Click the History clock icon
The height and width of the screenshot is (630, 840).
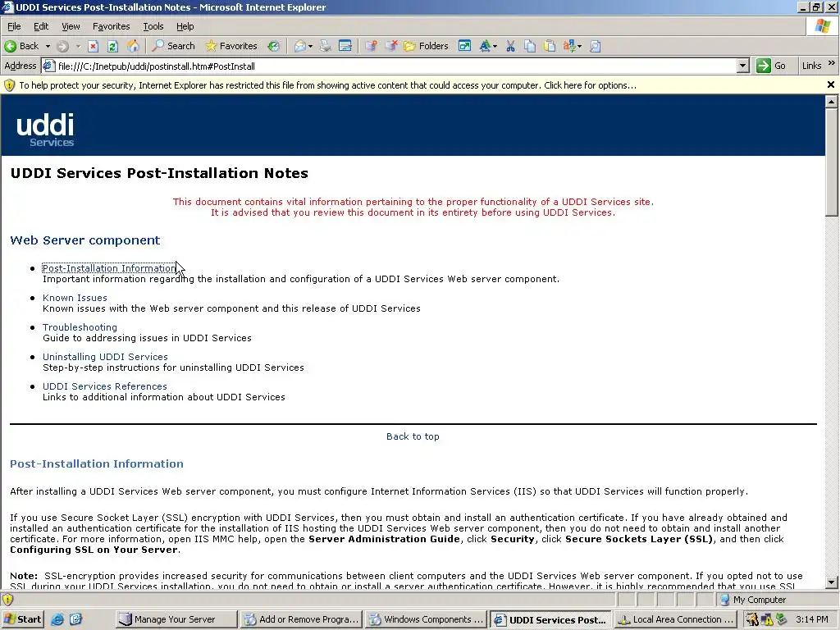point(274,46)
